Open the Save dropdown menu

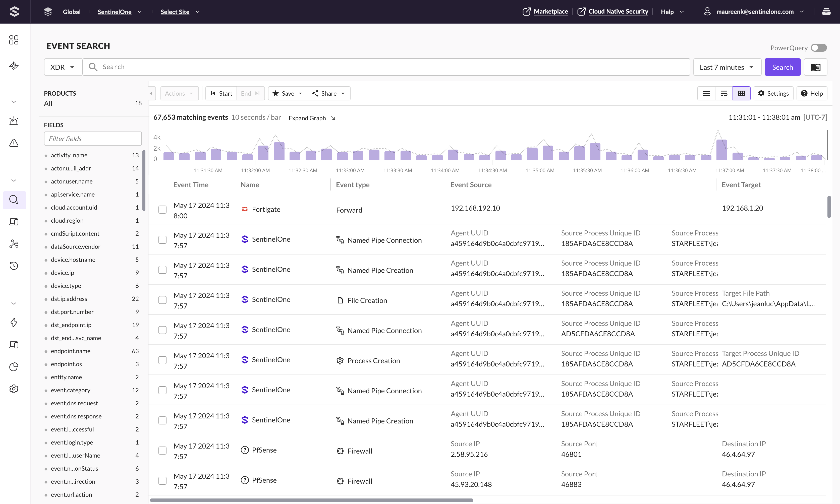click(288, 93)
